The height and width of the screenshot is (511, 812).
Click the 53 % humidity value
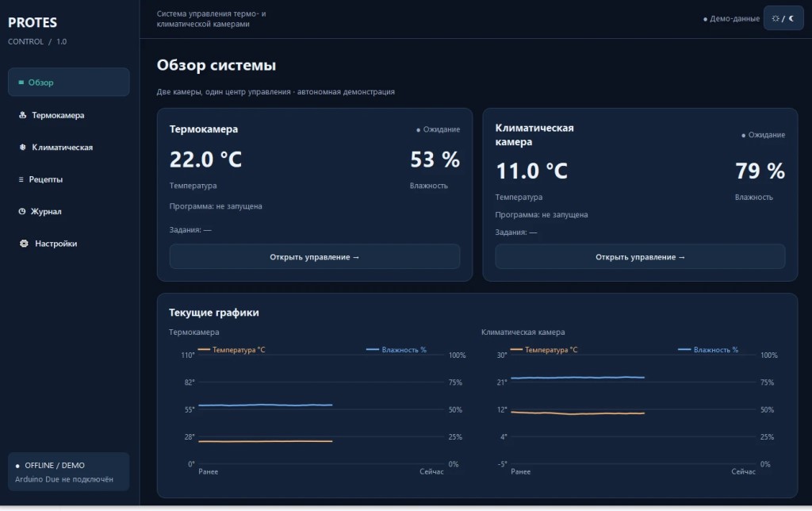(435, 159)
